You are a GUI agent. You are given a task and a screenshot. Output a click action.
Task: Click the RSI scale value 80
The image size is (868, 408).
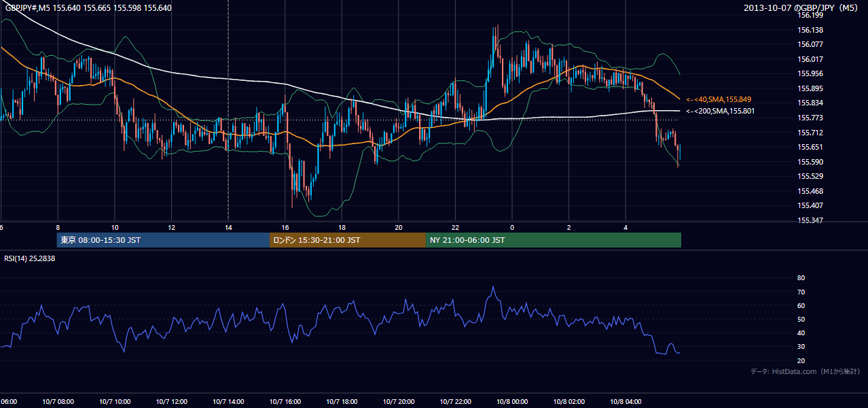pyautogui.click(x=801, y=278)
